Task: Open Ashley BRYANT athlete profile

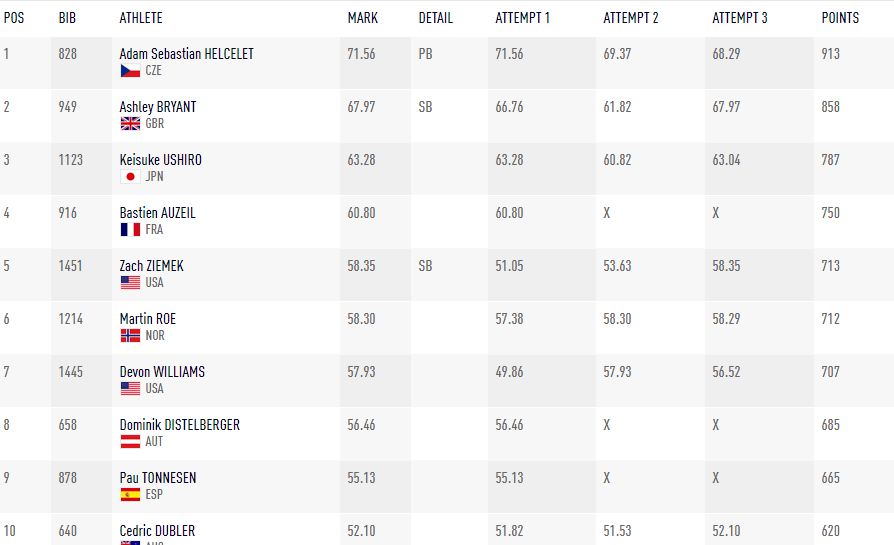Action: tap(157, 107)
